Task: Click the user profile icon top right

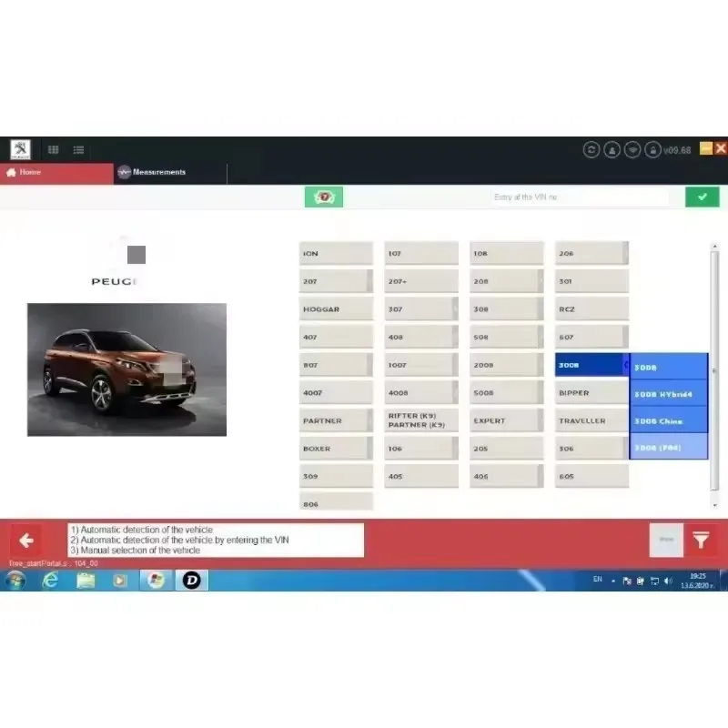Action: point(612,148)
